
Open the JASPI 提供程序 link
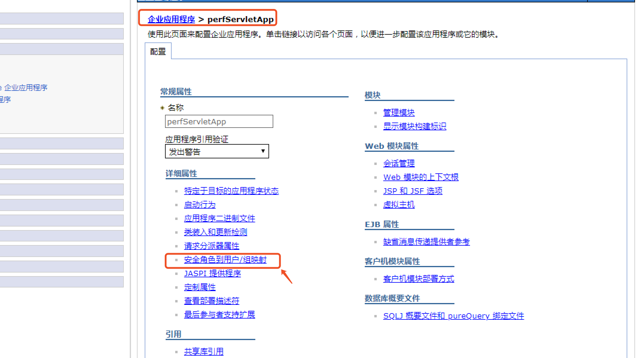click(213, 273)
